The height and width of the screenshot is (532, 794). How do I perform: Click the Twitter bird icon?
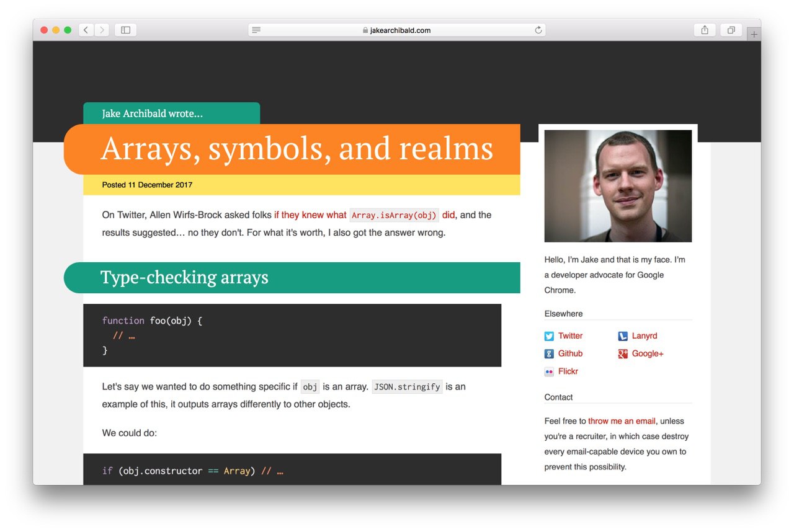549,336
